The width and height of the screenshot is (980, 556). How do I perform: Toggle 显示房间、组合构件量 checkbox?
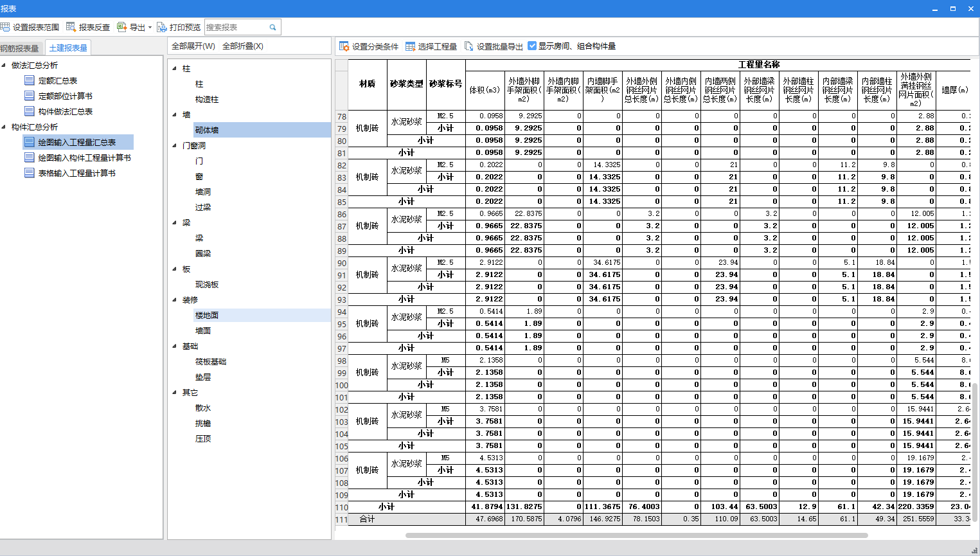532,46
